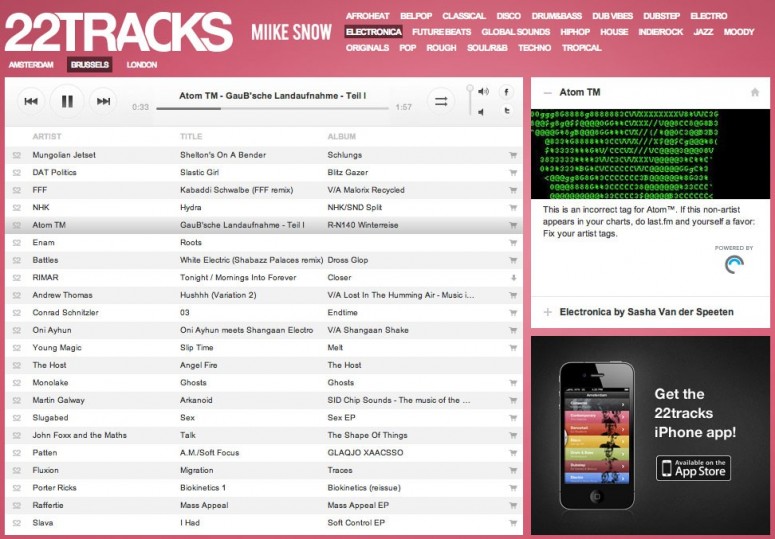Click cart icon for Andrew Thomas

513,295
